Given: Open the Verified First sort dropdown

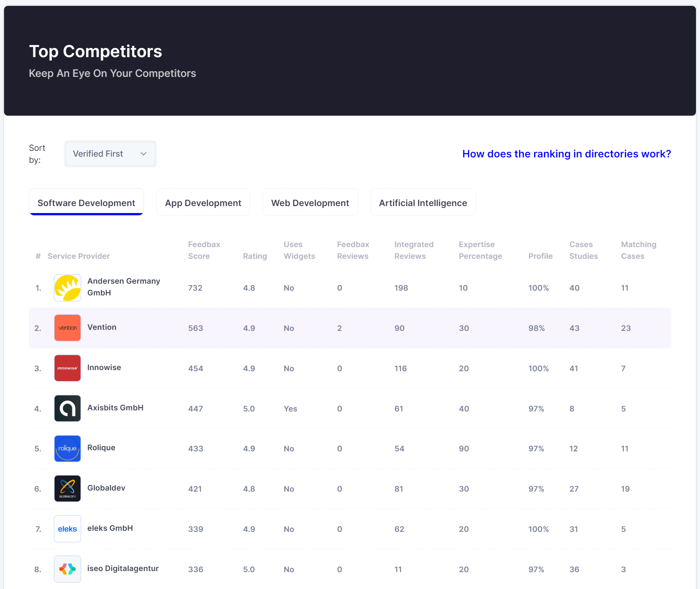Looking at the screenshot, I should [x=110, y=154].
